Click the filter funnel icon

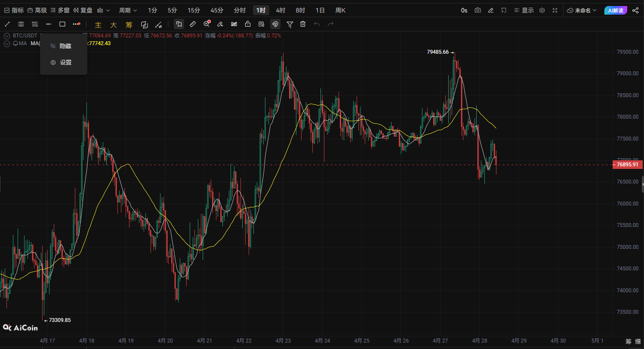click(290, 24)
